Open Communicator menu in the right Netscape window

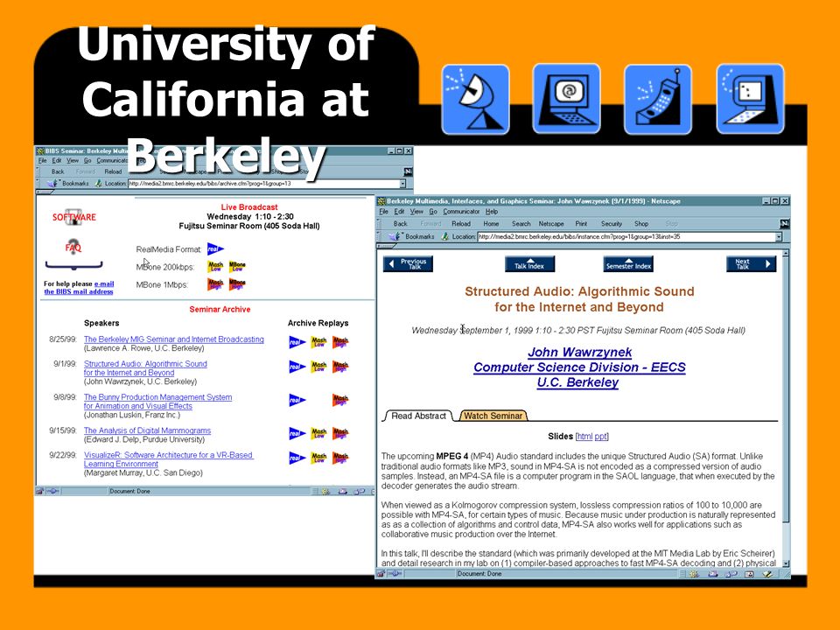(461, 212)
